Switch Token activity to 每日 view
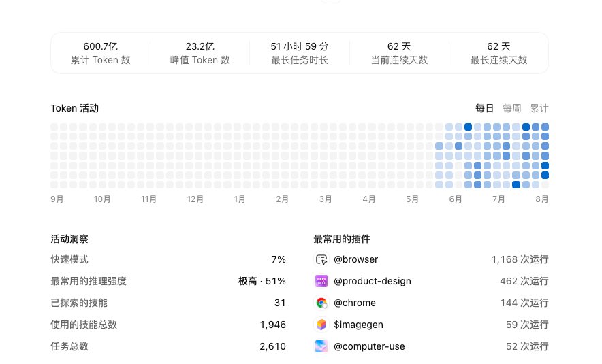602x364 pixels. tap(484, 109)
